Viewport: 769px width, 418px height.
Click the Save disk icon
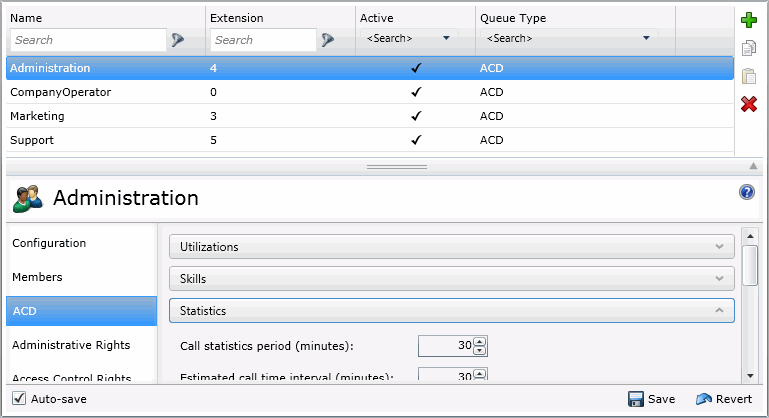[635, 399]
